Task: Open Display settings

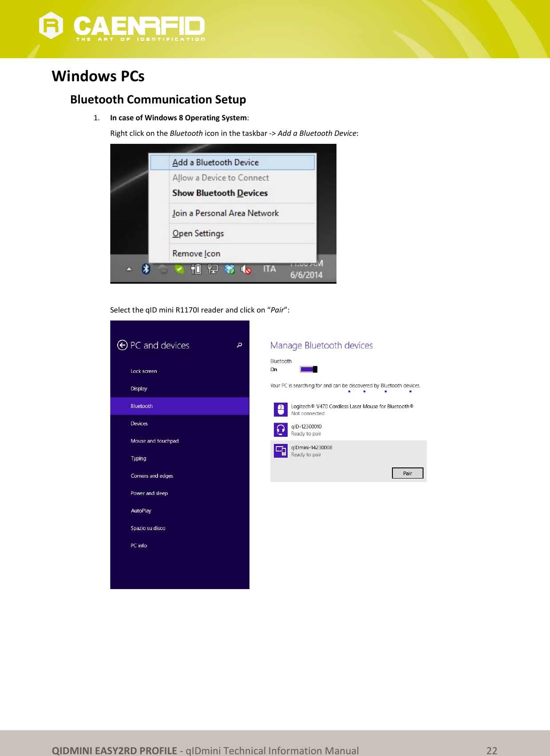Action: pos(139,388)
